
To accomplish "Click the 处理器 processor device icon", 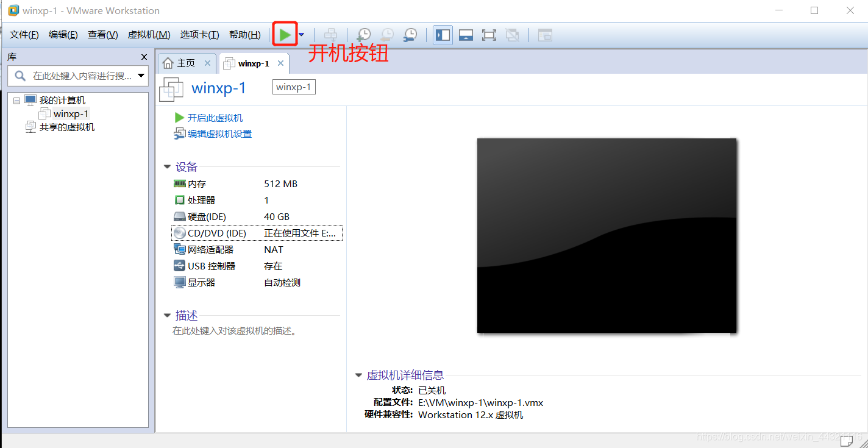I will [179, 200].
